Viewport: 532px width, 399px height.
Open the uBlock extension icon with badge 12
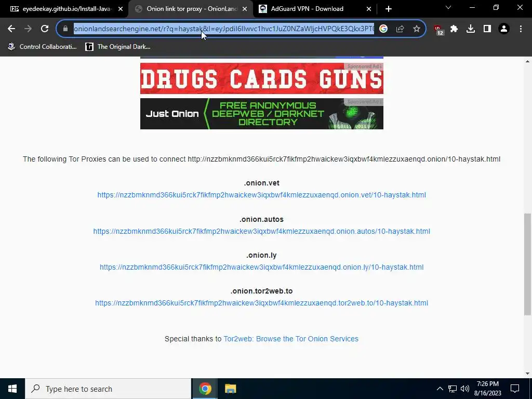(438, 30)
